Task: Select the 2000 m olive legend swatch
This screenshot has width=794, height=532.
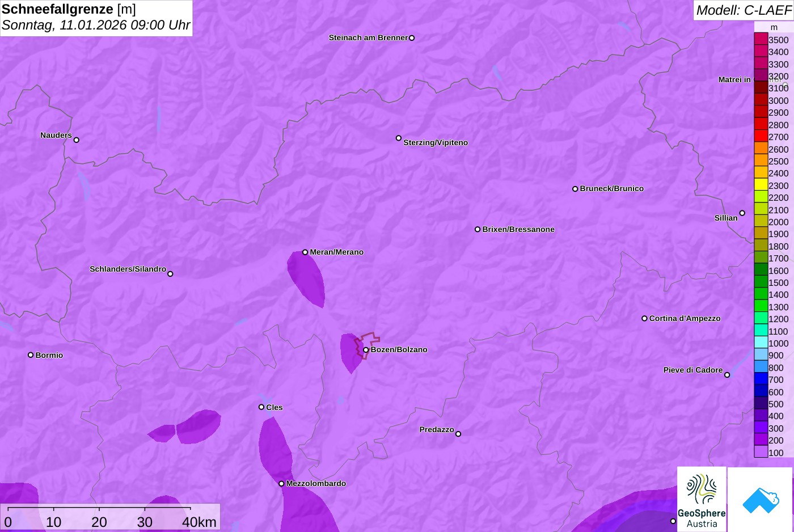Action: coord(761,221)
